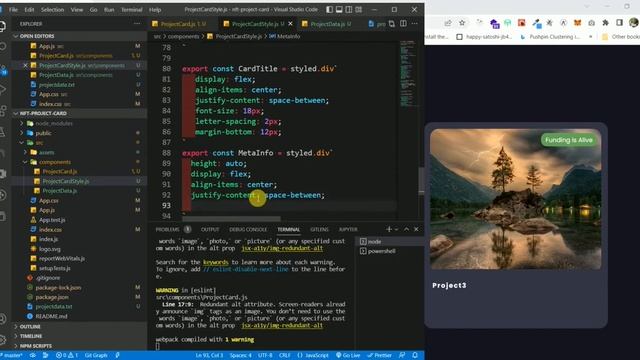Viewport: 640px width, 360px height.
Task: Switch to the JUPYTER panel tab
Action: tap(348, 229)
